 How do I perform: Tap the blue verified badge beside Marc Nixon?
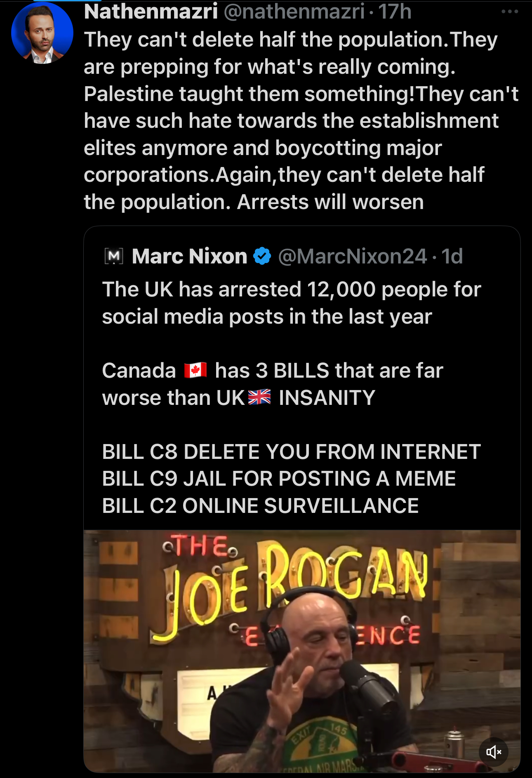tap(262, 256)
